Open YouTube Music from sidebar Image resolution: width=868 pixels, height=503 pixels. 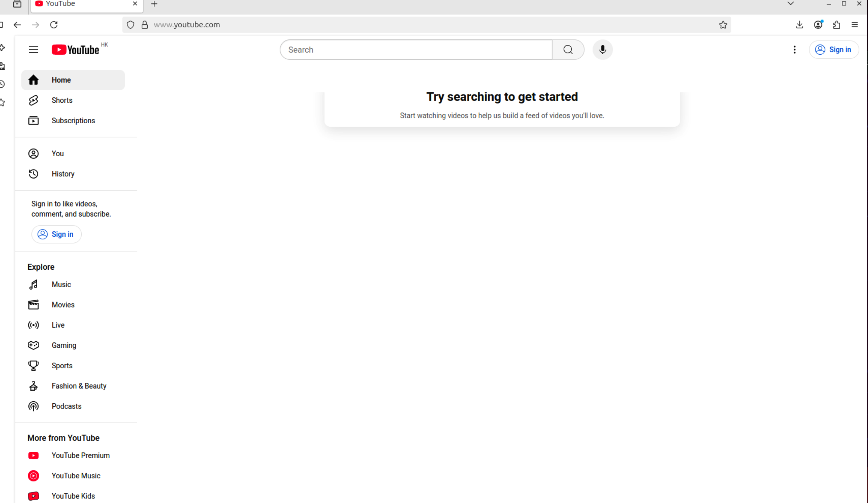[x=76, y=476]
